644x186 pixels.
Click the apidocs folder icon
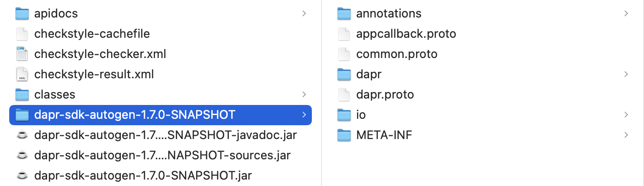click(22, 14)
